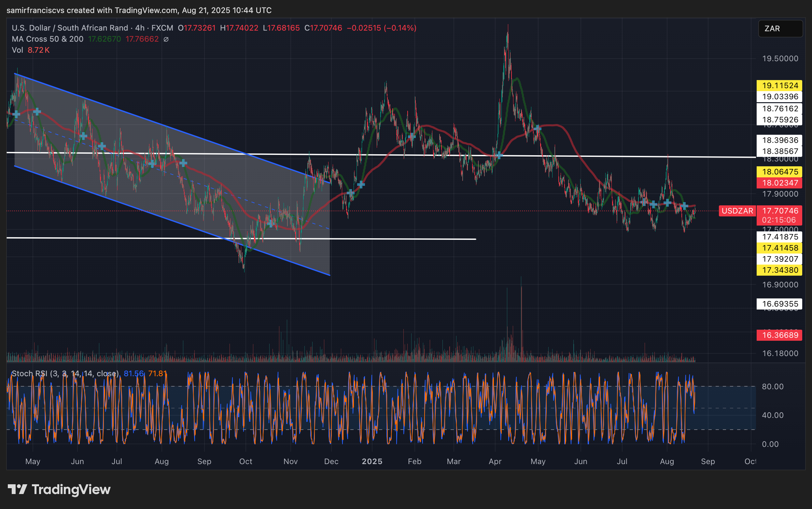Viewport: 812px width, 509px height.
Task: Click the 4h interval in chart title
Action: coord(139,28)
